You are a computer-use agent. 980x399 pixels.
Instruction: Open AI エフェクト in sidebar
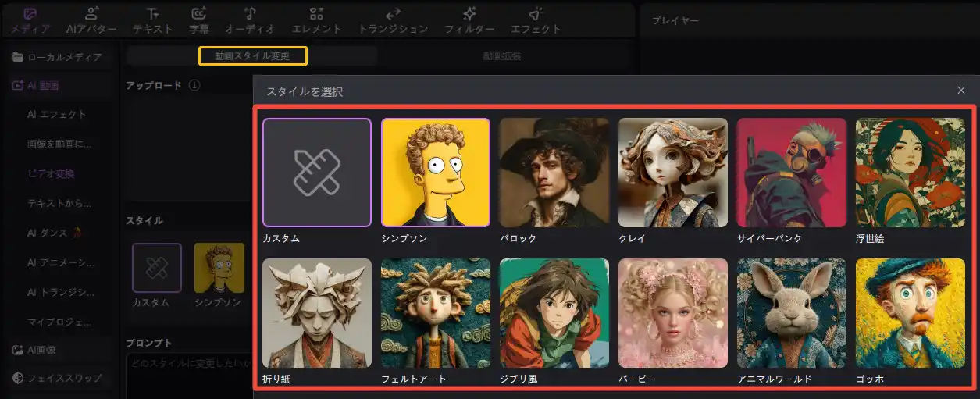(x=57, y=115)
